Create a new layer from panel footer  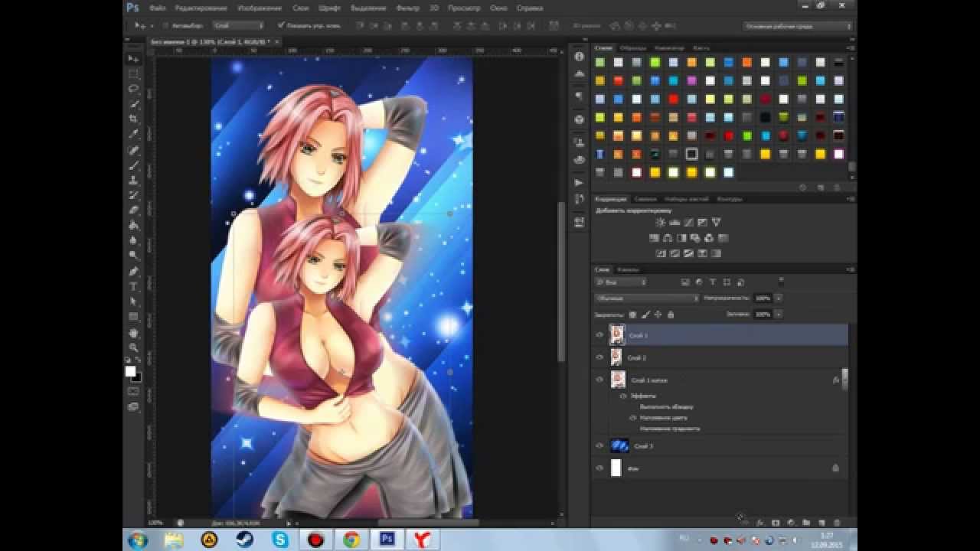click(822, 523)
